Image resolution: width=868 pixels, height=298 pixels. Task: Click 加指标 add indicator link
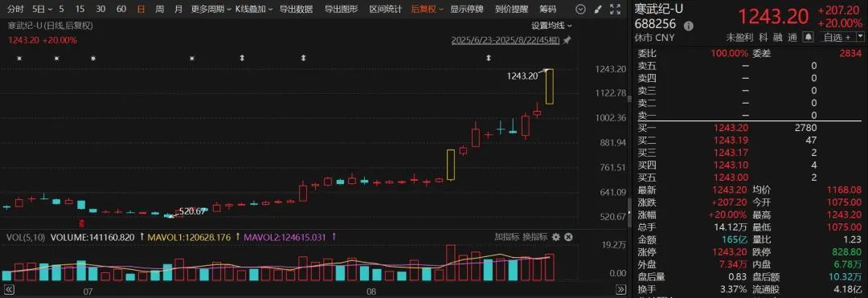click(506, 237)
